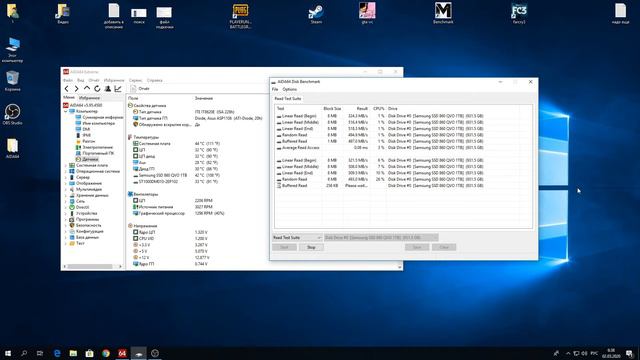Switch to the Меню tab in AIDA64 sidebar
This screenshot has height=360, width=640.
tap(69, 98)
